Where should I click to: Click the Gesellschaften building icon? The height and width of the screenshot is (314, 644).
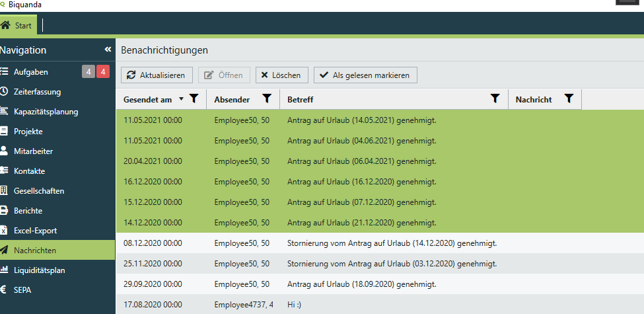[5, 191]
